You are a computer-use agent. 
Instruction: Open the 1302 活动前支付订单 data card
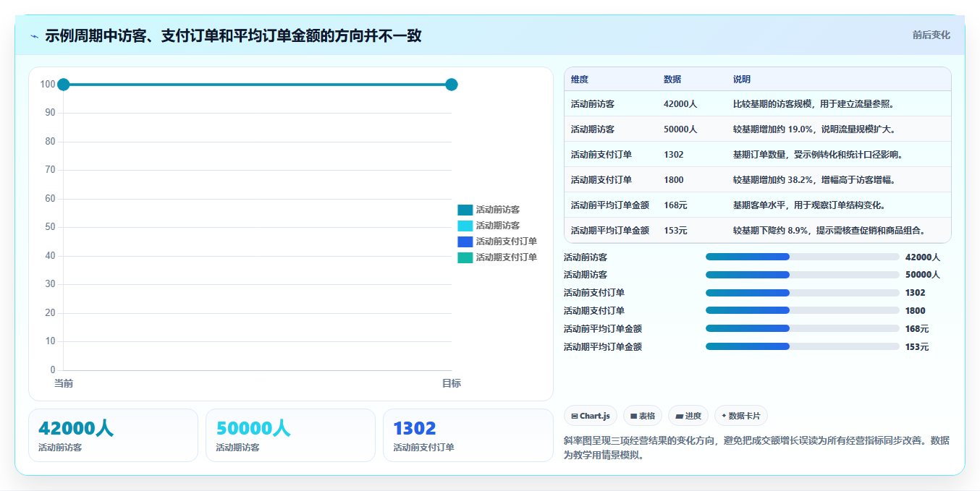pos(468,435)
